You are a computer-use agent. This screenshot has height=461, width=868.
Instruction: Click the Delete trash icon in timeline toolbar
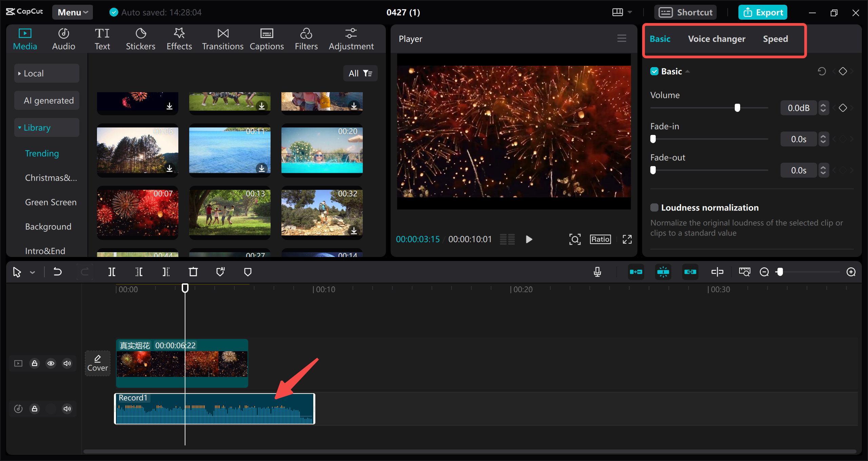[193, 272]
